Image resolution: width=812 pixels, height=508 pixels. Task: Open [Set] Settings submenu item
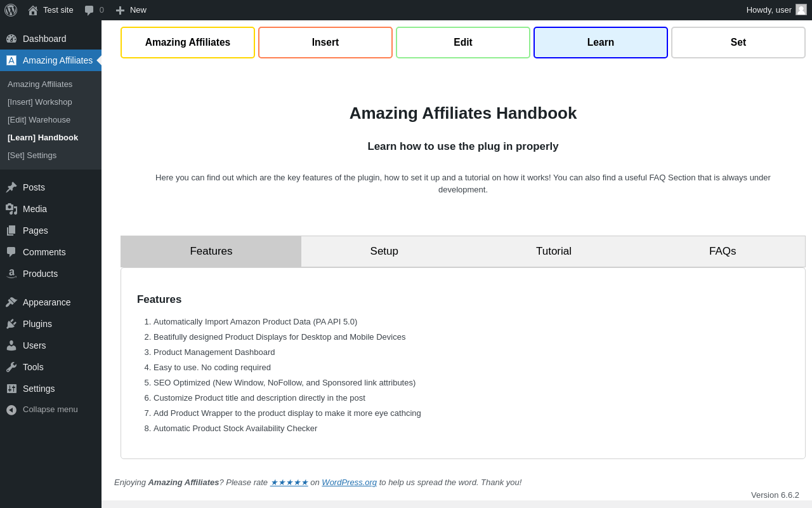(32, 156)
